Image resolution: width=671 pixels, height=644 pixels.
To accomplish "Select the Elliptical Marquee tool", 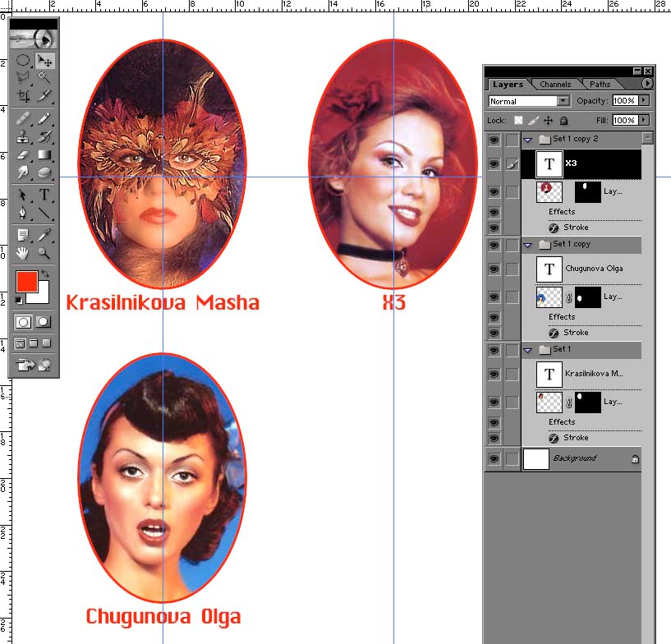I will point(23,60).
